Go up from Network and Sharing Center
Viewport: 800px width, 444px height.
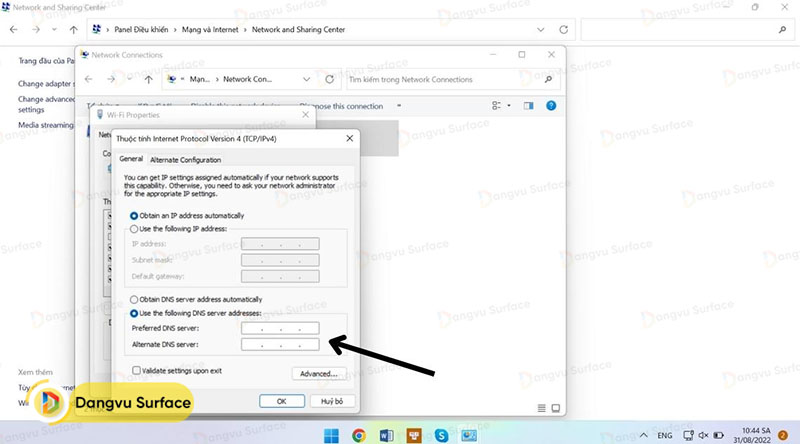[x=73, y=30]
